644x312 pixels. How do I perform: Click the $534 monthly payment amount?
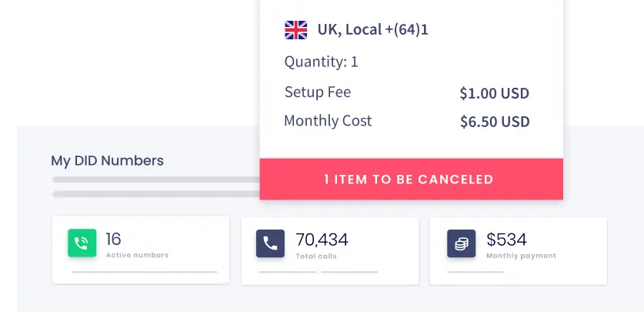point(506,240)
